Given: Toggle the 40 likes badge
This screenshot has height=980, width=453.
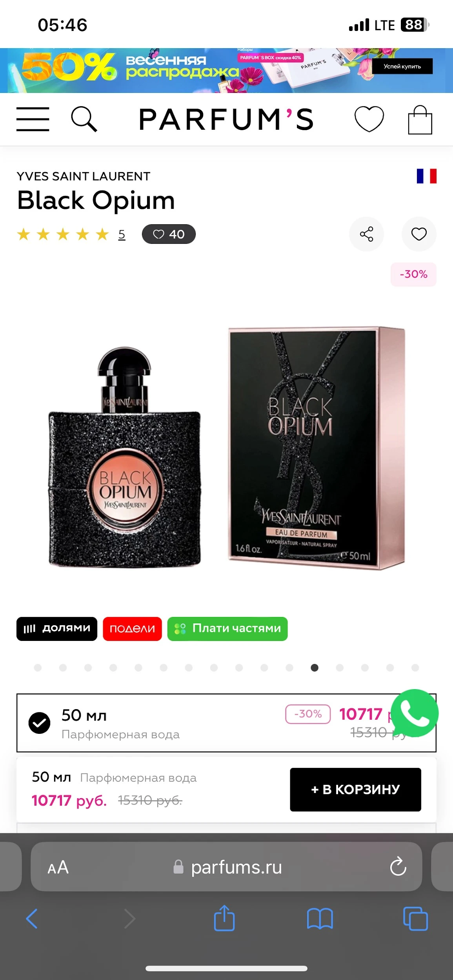Looking at the screenshot, I should [x=169, y=234].
